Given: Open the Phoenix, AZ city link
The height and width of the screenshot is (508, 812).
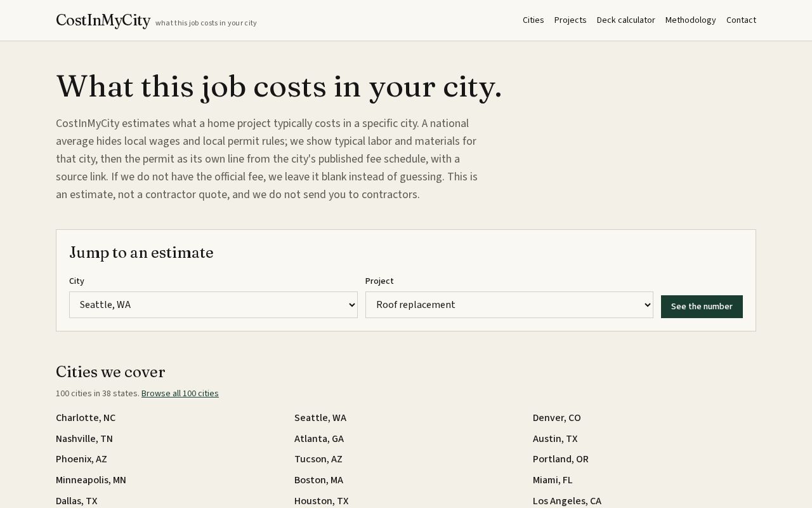Looking at the screenshot, I should (x=81, y=459).
